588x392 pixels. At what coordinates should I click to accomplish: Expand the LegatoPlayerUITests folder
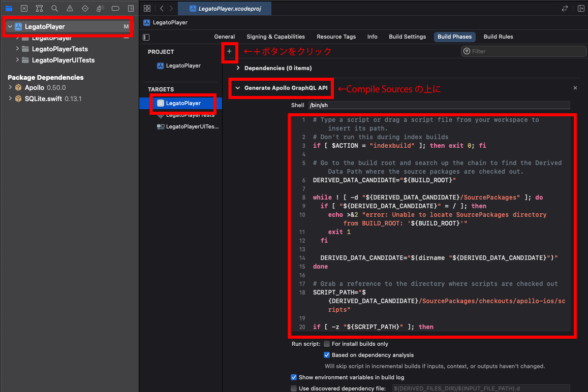pos(17,60)
